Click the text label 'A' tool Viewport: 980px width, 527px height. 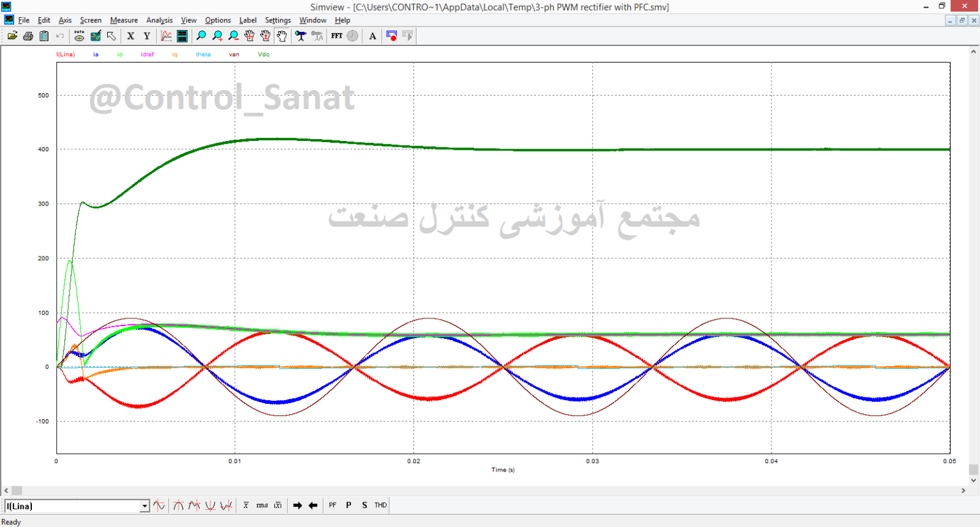point(373,36)
